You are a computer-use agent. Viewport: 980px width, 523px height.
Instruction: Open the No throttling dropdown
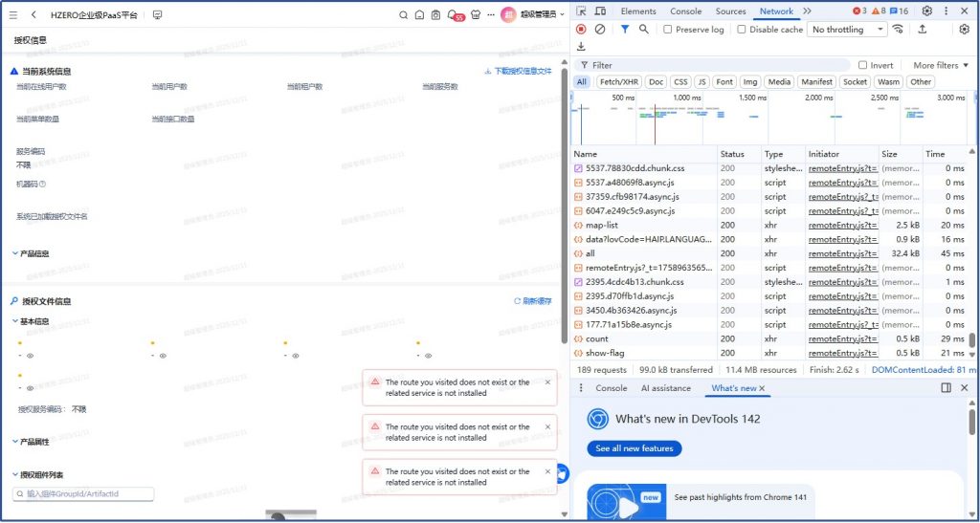pos(848,30)
